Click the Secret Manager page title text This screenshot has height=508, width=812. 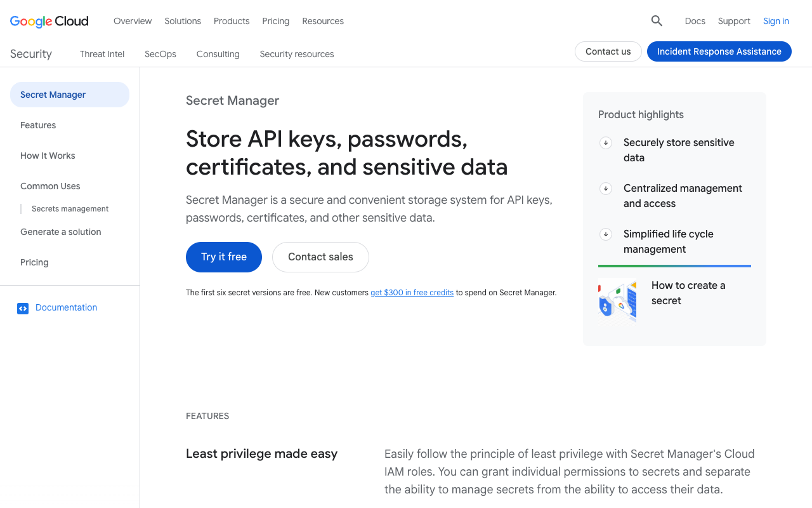(x=233, y=101)
